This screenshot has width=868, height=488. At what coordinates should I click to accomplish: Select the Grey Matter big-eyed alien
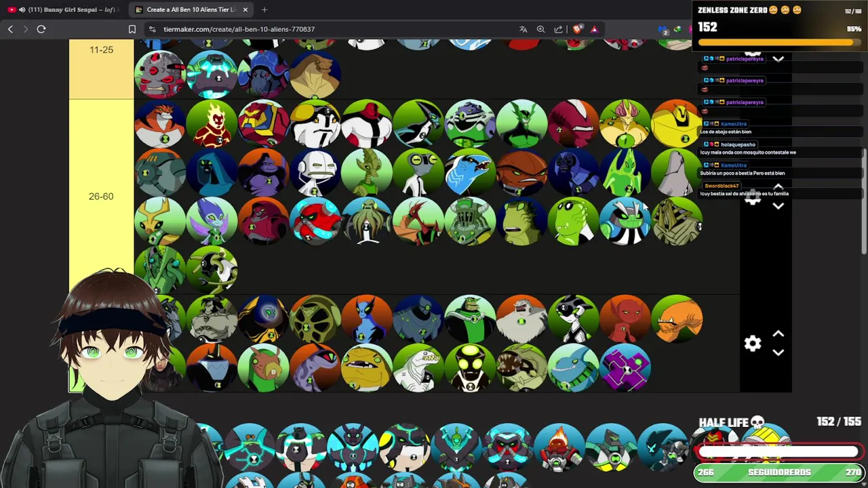(418, 172)
